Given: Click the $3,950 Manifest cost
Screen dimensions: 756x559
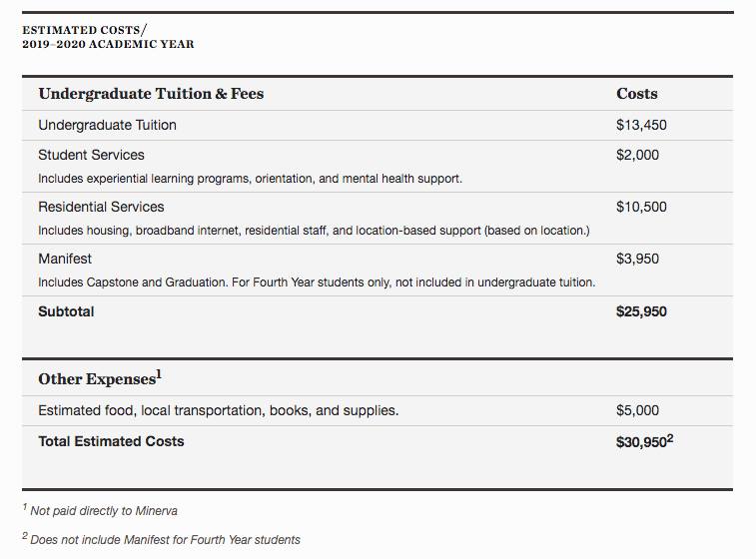Looking at the screenshot, I should point(637,259).
